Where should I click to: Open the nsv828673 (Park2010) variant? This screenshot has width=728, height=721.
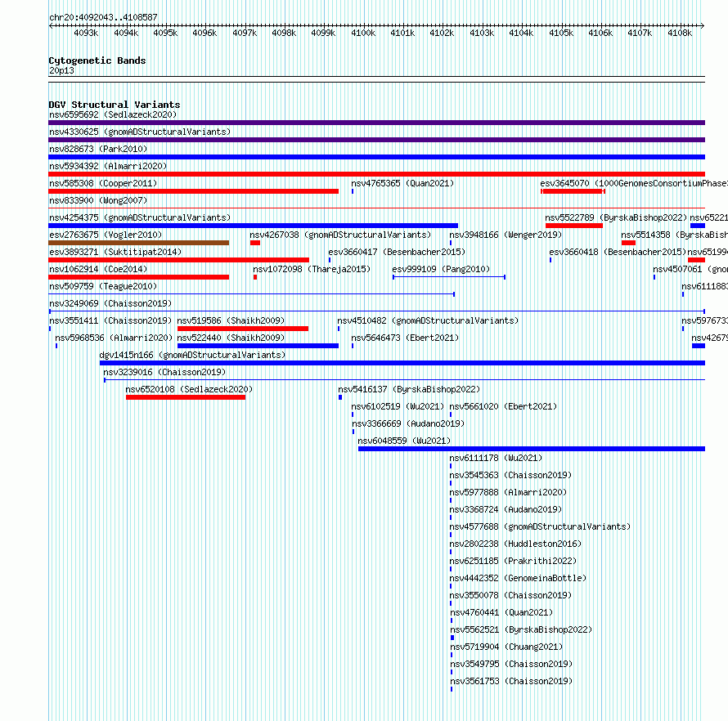pos(98,149)
